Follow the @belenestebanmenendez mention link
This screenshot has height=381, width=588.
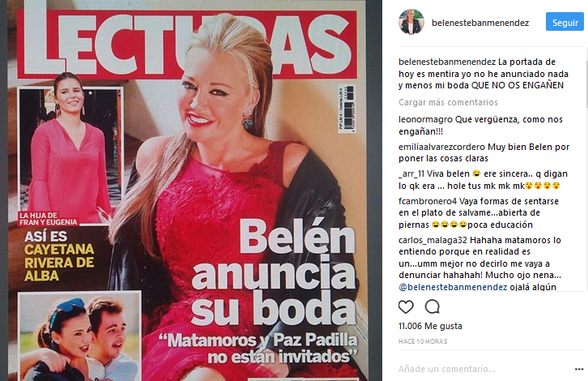tap(453, 287)
